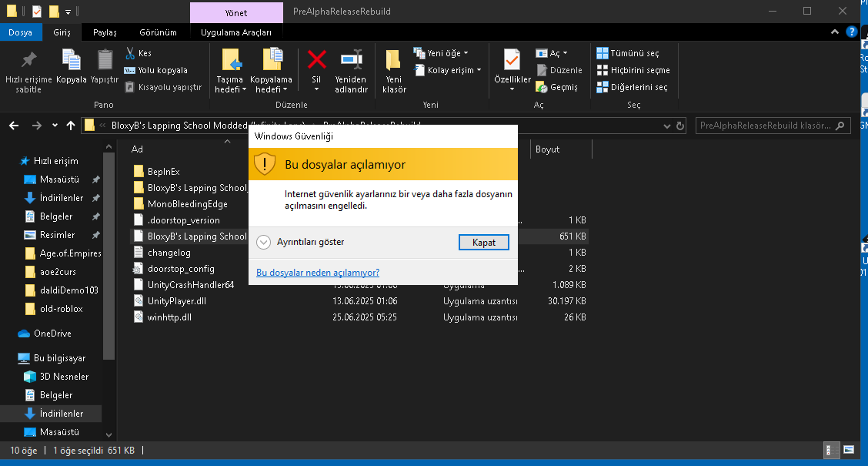Go up one folder level
The width and height of the screenshot is (868, 466).
click(71, 126)
